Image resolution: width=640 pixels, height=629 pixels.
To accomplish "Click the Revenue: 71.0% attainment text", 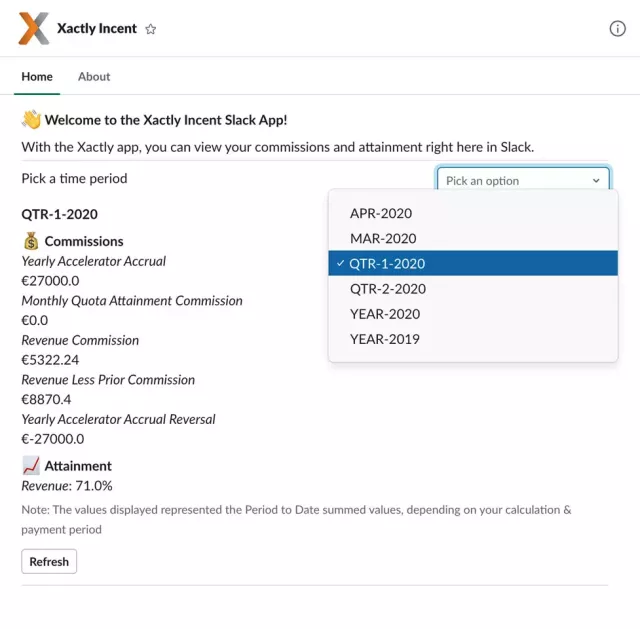I will pyautogui.click(x=67, y=486).
